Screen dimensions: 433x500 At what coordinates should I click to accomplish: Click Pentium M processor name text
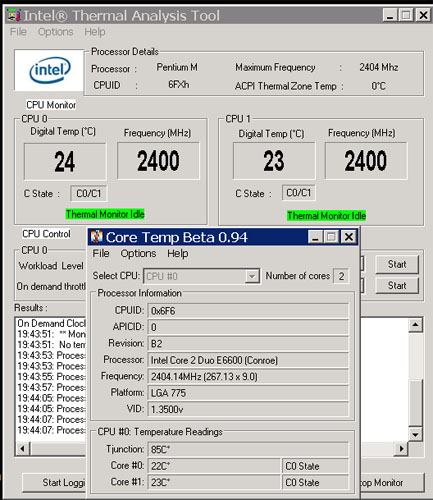(x=177, y=67)
